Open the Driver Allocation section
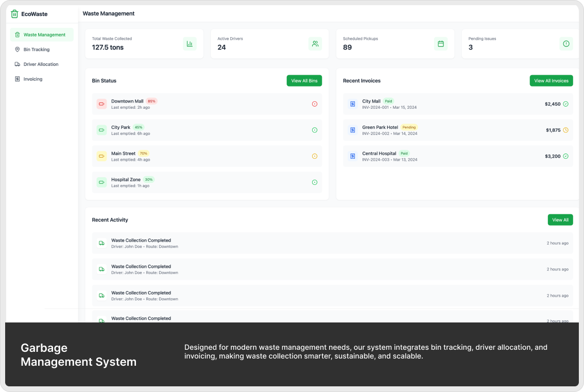 point(42,64)
